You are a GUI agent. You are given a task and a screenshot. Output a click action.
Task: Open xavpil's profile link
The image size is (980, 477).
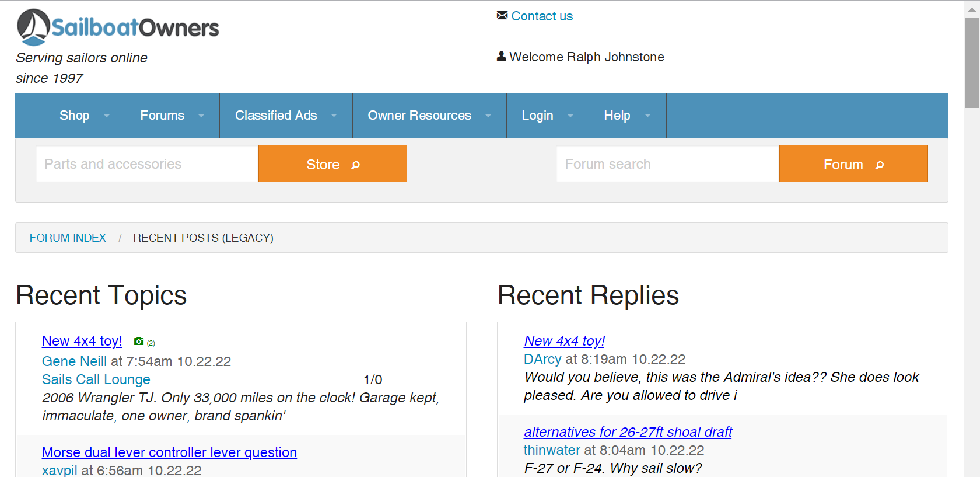click(60, 471)
